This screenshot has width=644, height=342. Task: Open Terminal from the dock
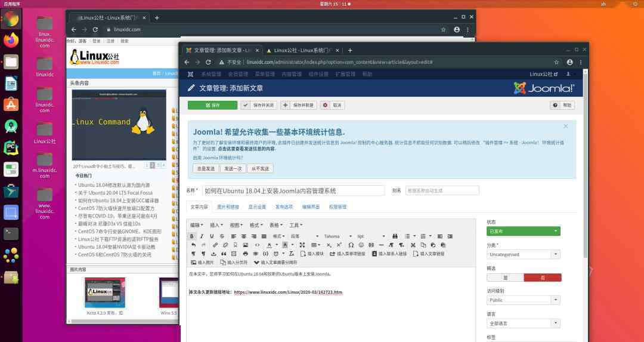coord(11,233)
